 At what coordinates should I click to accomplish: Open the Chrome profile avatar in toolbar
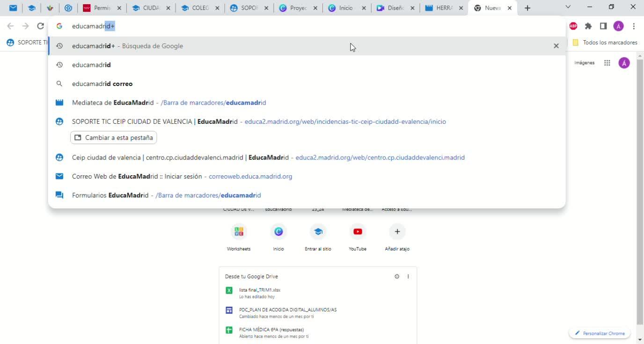[619, 26]
